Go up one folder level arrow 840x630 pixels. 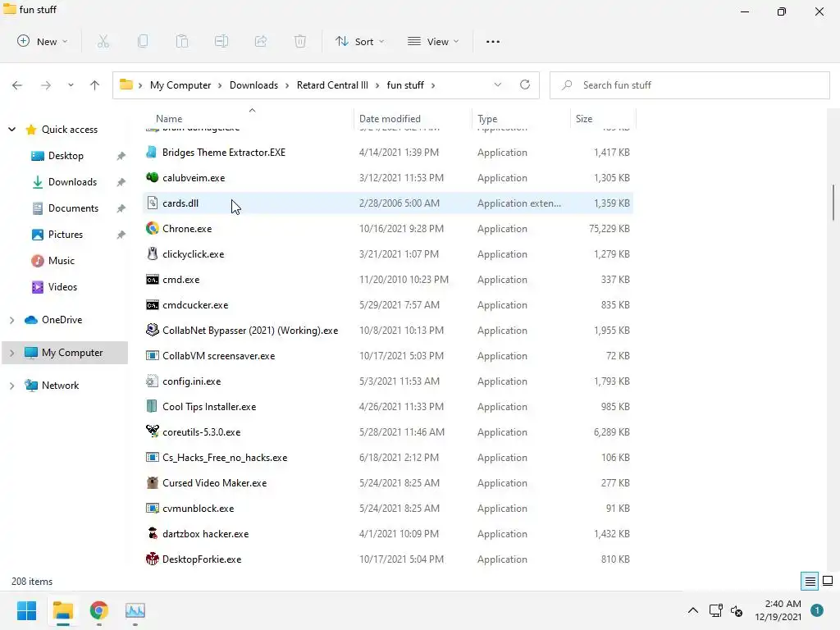pos(95,85)
